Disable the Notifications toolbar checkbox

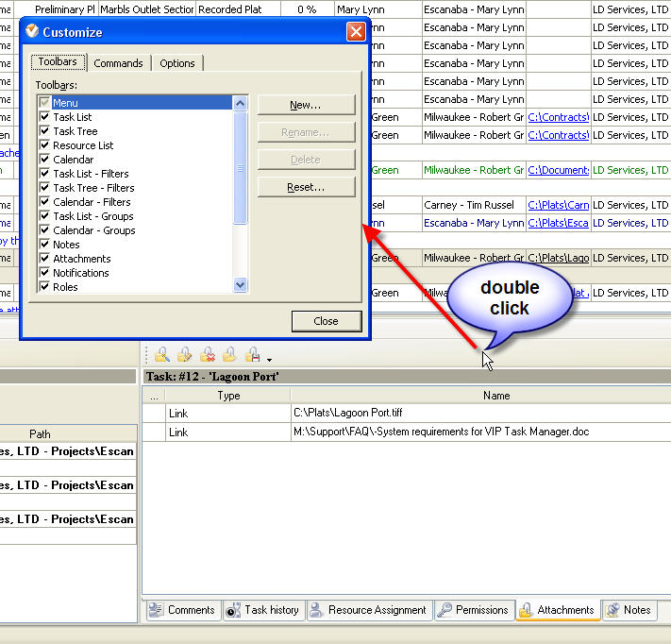(44, 273)
